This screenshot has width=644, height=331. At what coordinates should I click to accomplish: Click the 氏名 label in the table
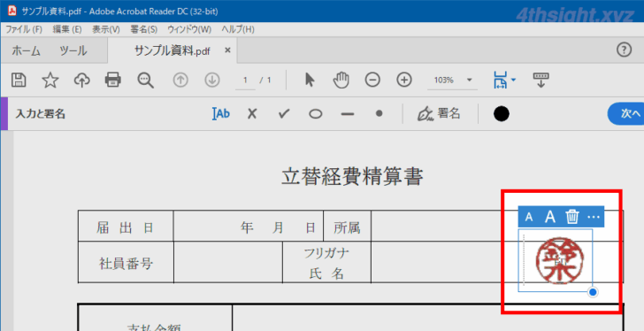coord(326,274)
